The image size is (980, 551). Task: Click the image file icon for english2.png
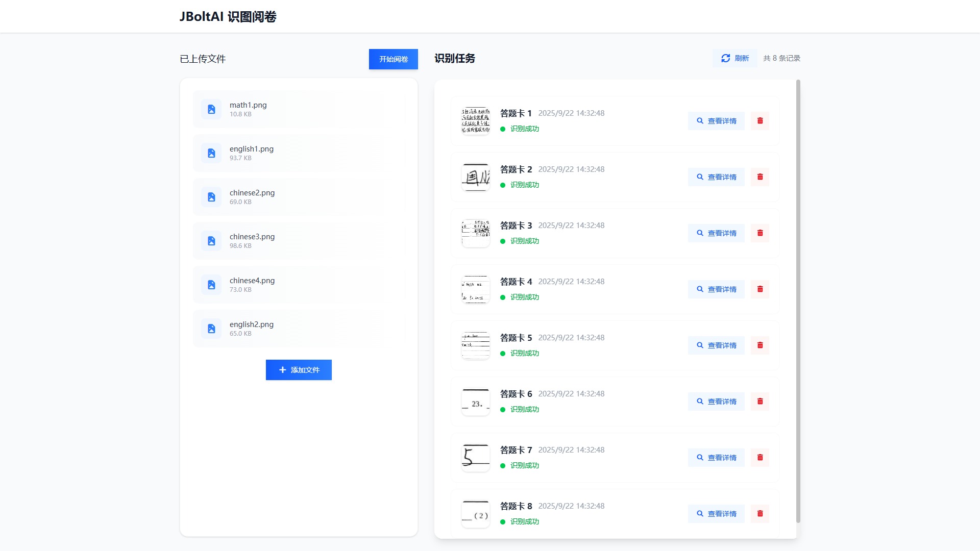[x=211, y=329]
